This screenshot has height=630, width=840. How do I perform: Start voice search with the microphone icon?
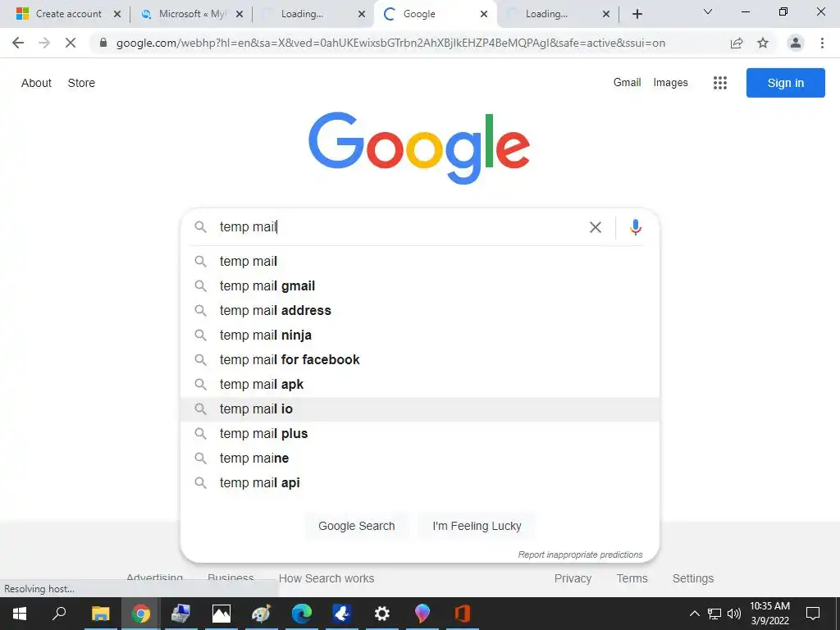click(635, 227)
